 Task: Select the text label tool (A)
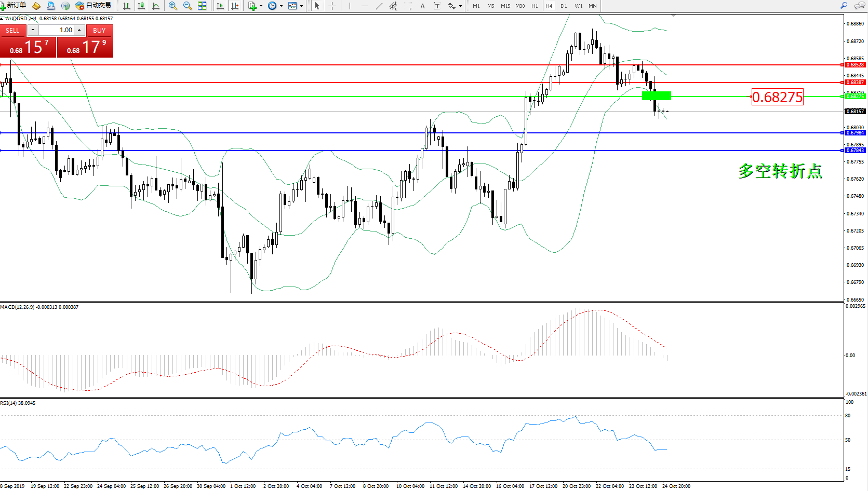click(422, 6)
